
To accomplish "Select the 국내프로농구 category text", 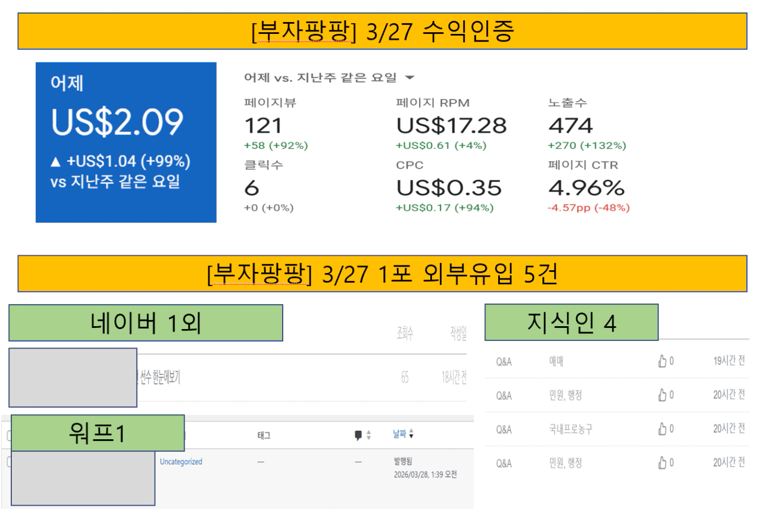I will pyautogui.click(x=571, y=429).
